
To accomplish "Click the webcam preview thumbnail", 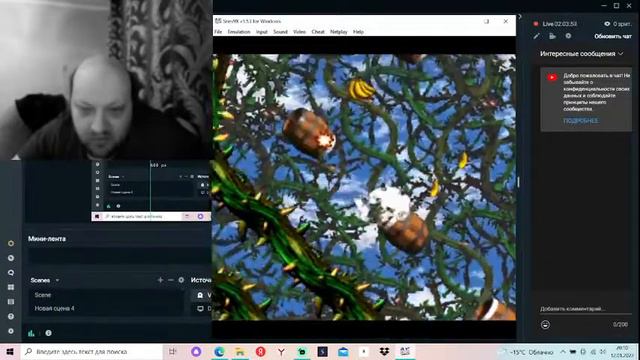I will pyautogui.click(x=106, y=80).
